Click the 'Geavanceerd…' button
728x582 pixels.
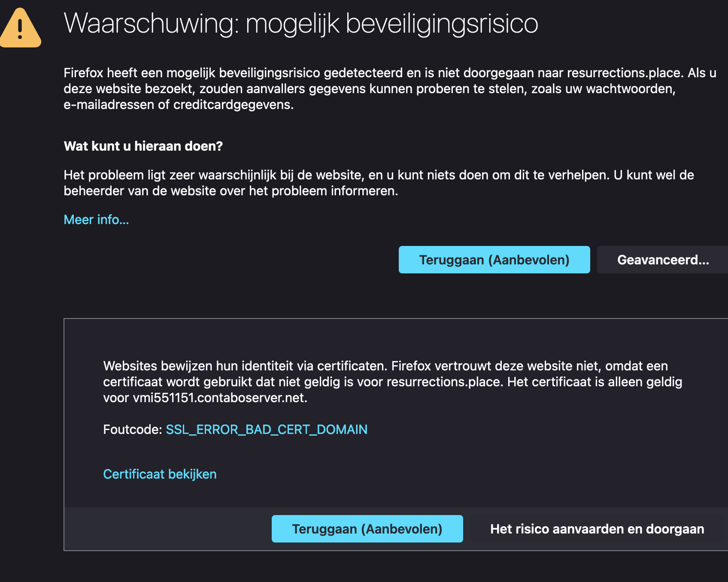pyautogui.click(x=663, y=260)
